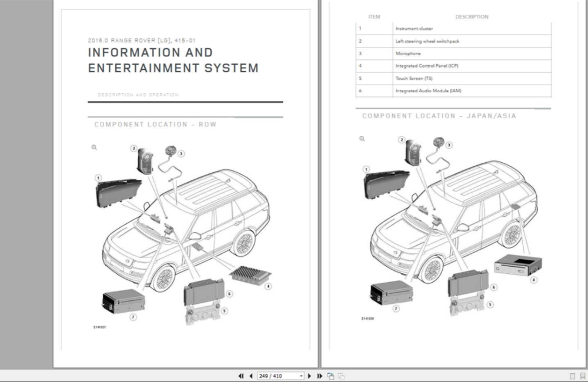
Task: Click the bookmark icon at bottom right
Action: (582, 376)
